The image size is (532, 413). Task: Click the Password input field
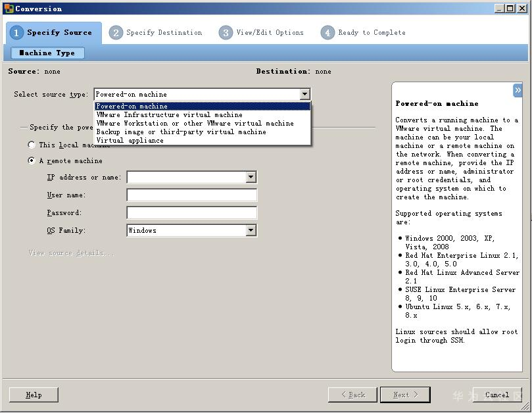click(x=192, y=213)
